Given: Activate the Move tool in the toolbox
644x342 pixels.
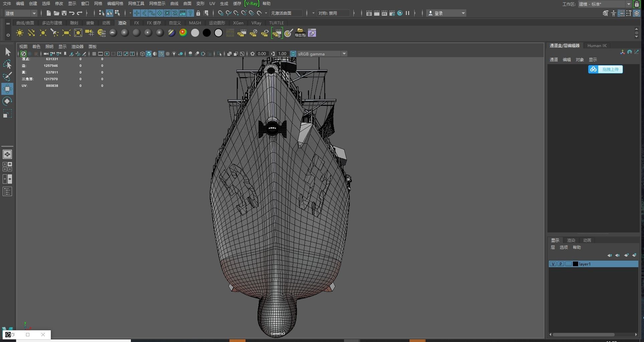Looking at the screenshot, I should 7,89.
